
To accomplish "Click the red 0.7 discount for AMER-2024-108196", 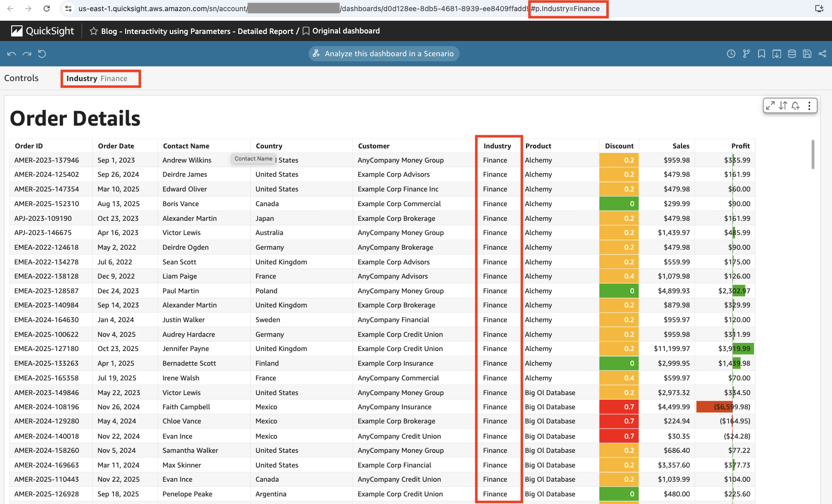I will pyautogui.click(x=619, y=407).
